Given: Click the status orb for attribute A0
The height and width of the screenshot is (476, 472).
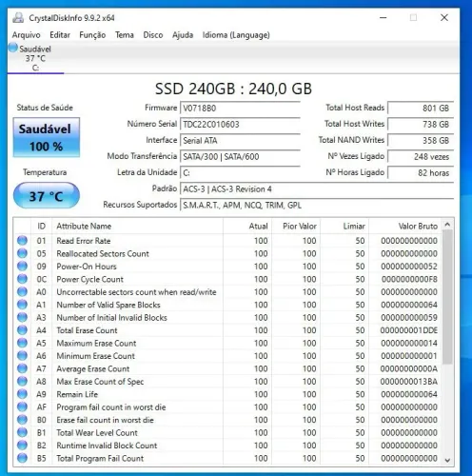Looking at the screenshot, I should coord(22,291).
